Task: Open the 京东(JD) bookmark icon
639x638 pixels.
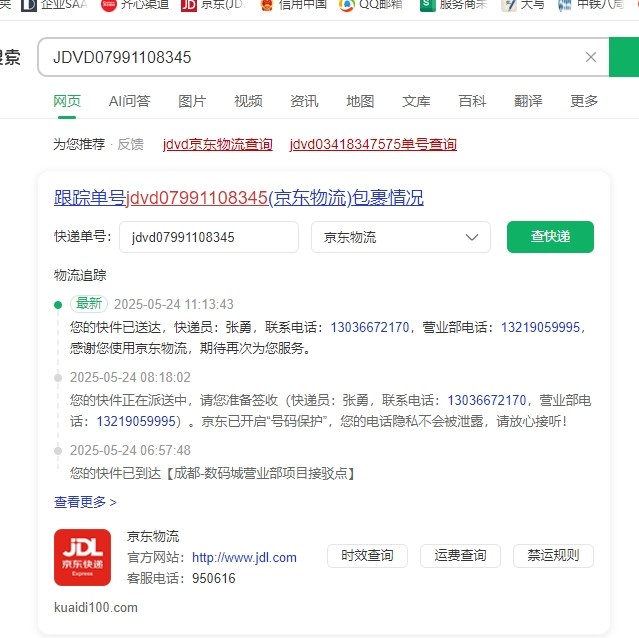Action: 189,5
